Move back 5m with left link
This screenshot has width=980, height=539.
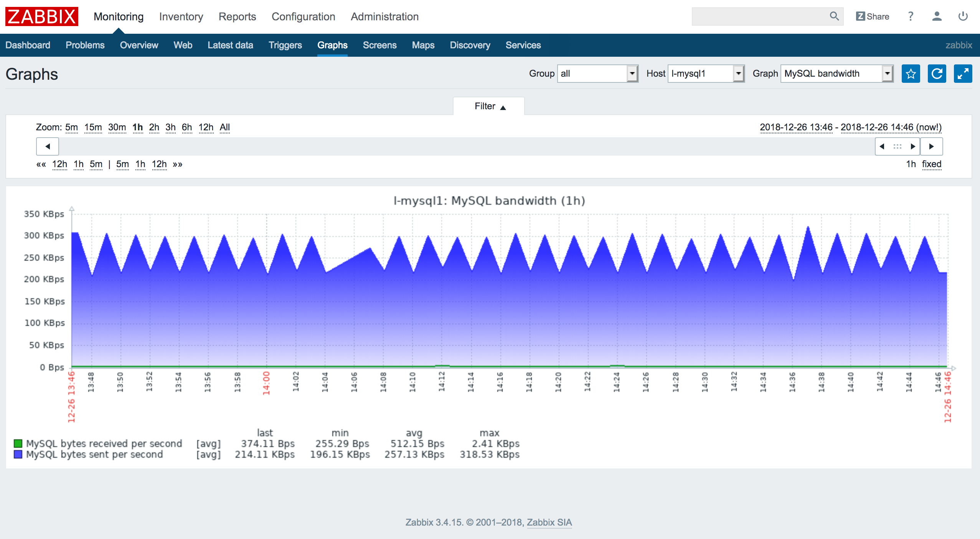96,164
